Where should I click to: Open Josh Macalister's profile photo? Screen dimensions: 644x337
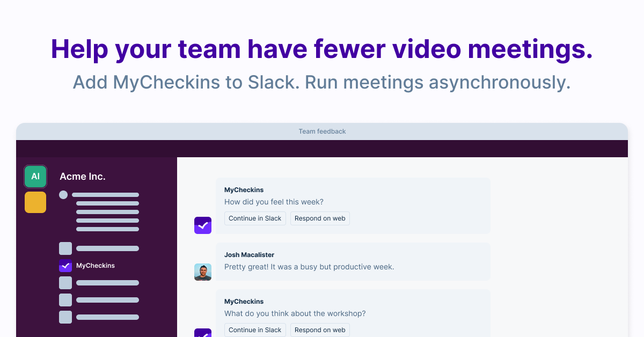pos(203,272)
